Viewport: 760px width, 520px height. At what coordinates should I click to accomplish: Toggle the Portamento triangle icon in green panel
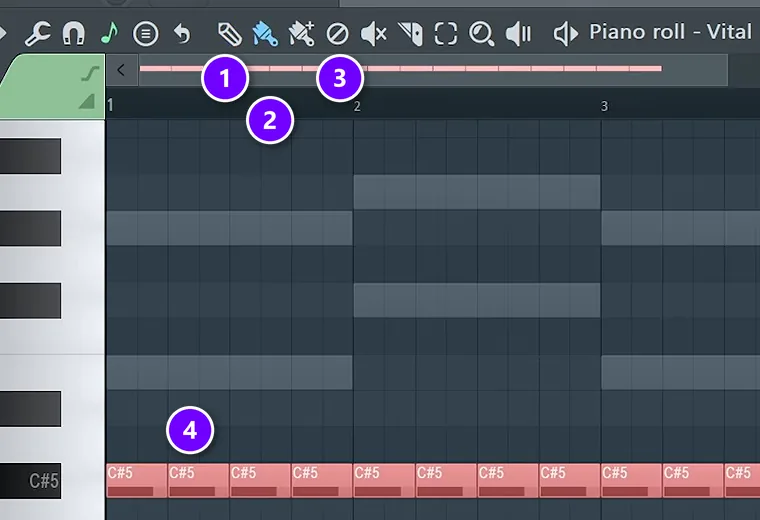(x=87, y=101)
